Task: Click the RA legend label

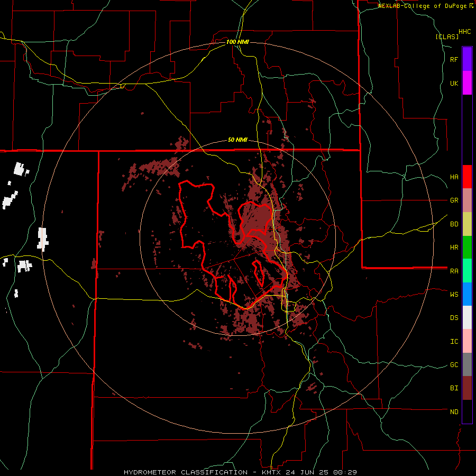Action: 454,271
